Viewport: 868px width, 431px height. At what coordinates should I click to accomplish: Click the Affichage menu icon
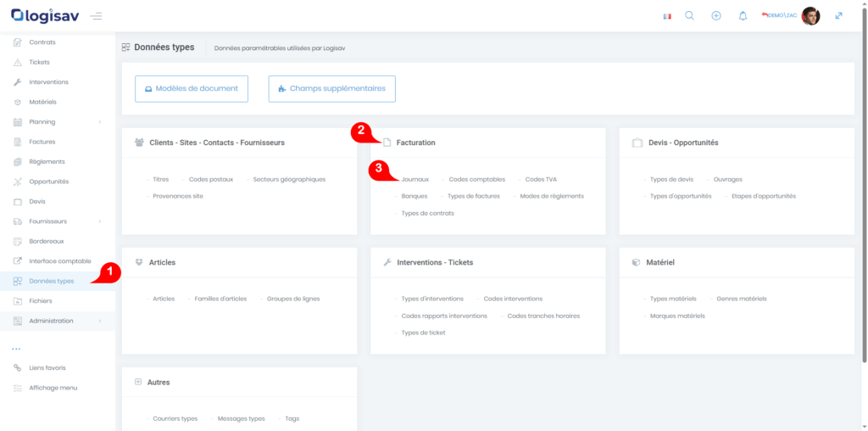[x=17, y=388]
